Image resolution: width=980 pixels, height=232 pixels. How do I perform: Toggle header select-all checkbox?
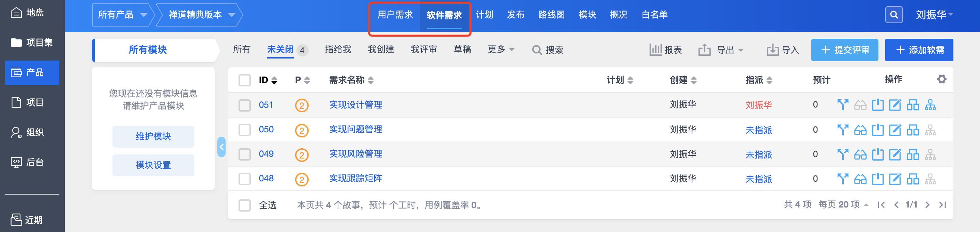pyautogui.click(x=244, y=80)
